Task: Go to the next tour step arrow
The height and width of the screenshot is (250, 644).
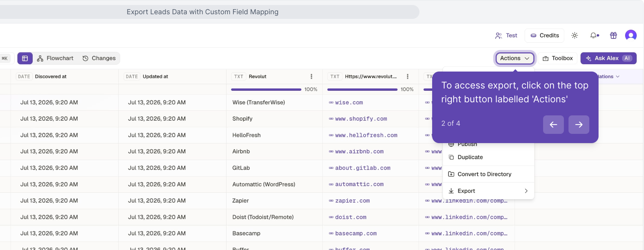Action: pyautogui.click(x=579, y=125)
